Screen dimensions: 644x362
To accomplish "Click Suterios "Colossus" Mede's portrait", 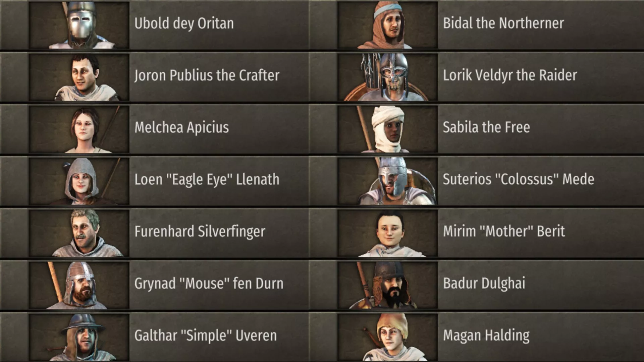I will click(x=388, y=181).
